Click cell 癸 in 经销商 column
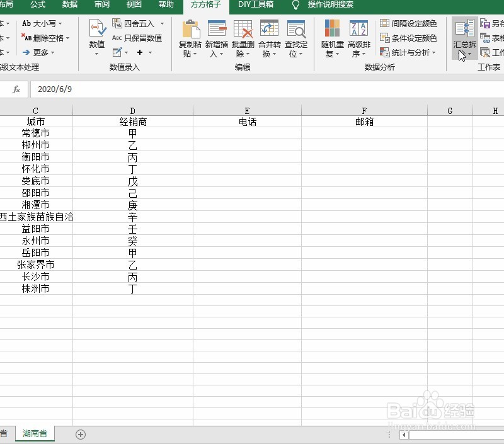504x444 pixels. point(133,241)
